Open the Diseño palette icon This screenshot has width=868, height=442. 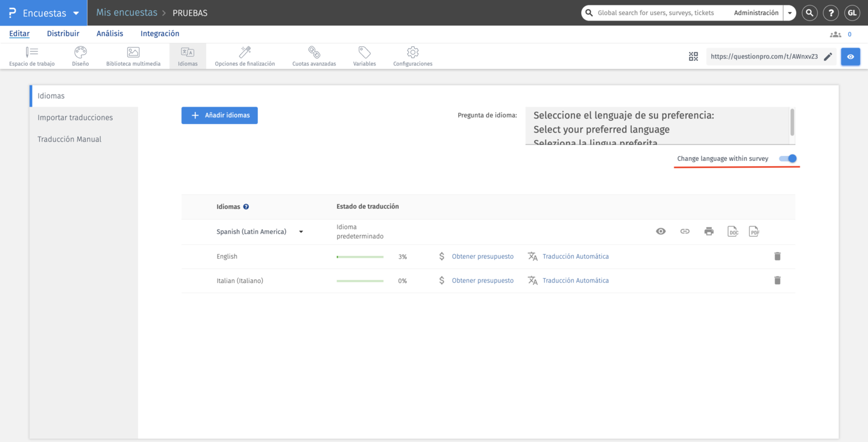(x=80, y=53)
